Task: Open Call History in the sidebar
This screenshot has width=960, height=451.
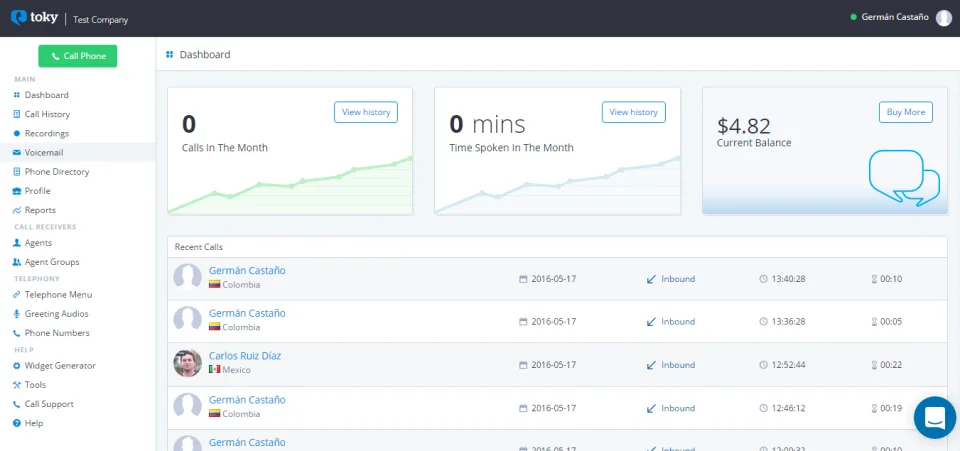Action: 47,114
